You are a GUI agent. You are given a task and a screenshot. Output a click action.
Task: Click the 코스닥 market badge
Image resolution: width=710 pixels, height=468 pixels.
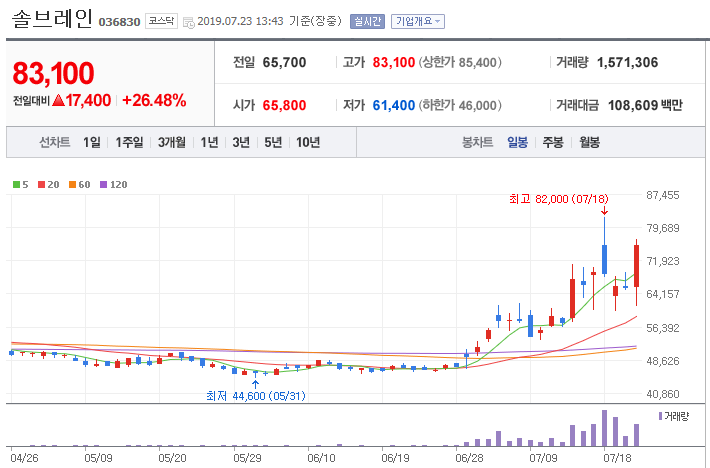coord(161,21)
